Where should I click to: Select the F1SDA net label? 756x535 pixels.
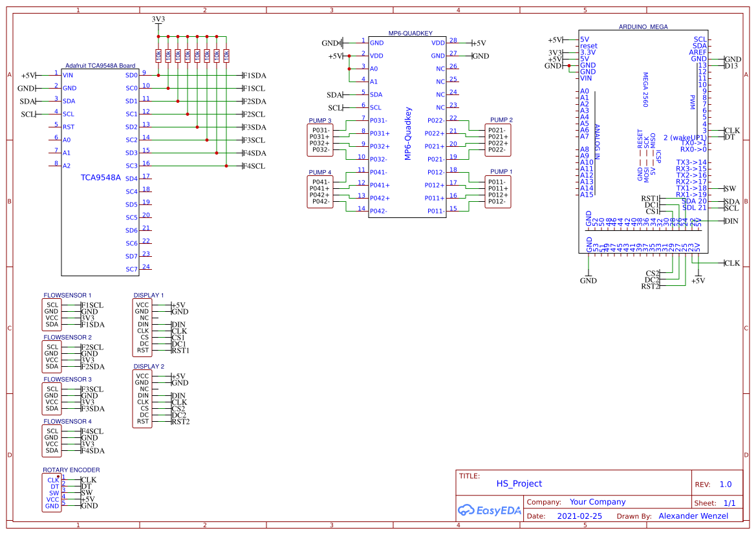(254, 76)
